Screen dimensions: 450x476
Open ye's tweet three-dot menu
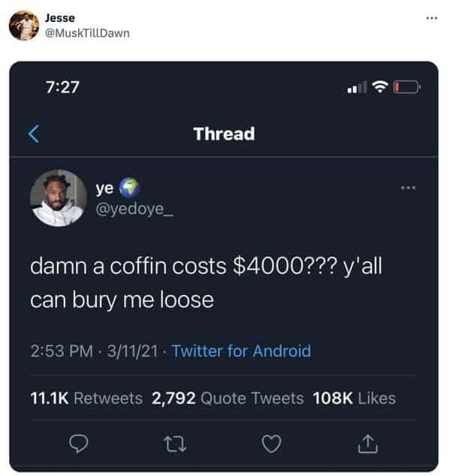coord(408,188)
